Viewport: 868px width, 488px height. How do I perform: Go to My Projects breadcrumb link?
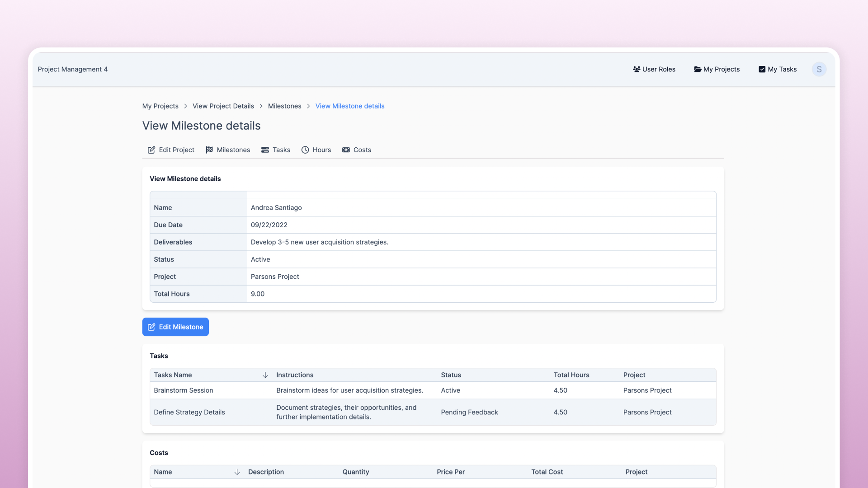160,106
